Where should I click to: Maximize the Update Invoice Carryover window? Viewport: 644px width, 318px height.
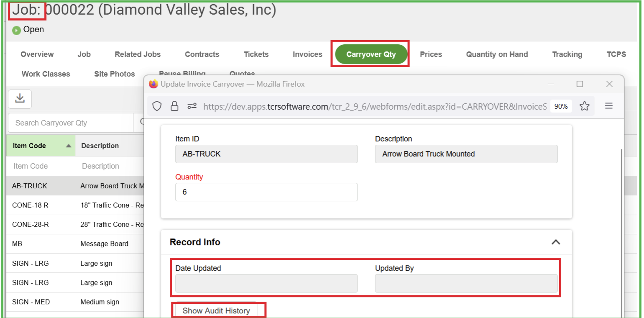pyautogui.click(x=579, y=84)
